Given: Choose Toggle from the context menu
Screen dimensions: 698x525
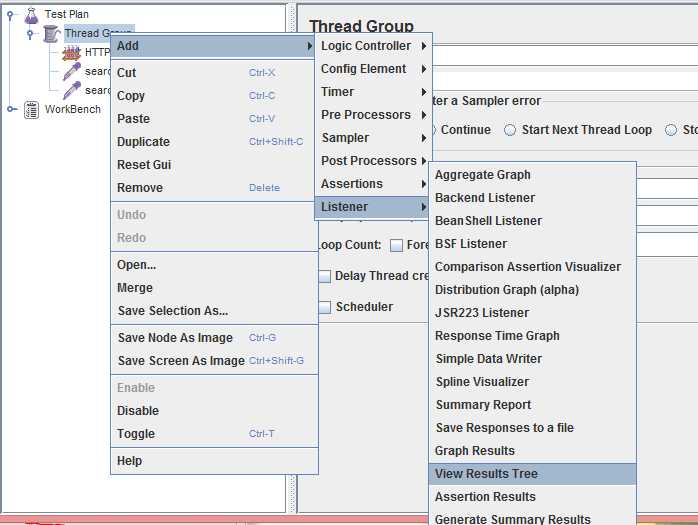Looking at the screenshot, I should 214,434.
